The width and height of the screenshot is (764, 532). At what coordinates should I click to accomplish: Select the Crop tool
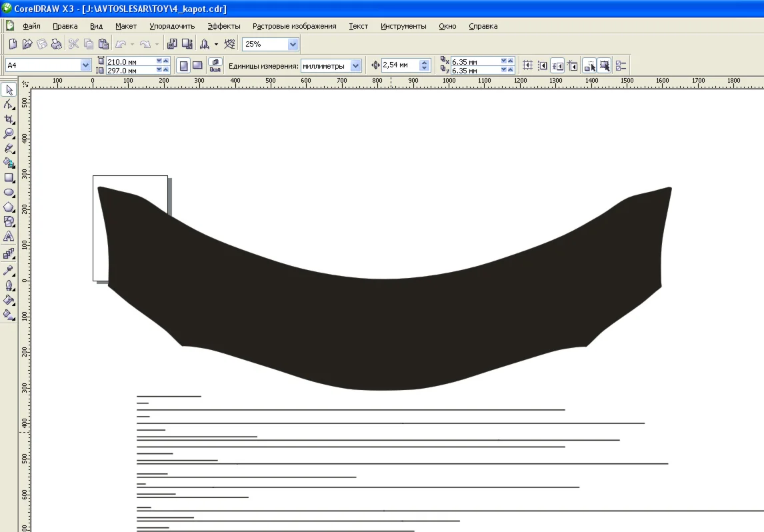point(9,119)
